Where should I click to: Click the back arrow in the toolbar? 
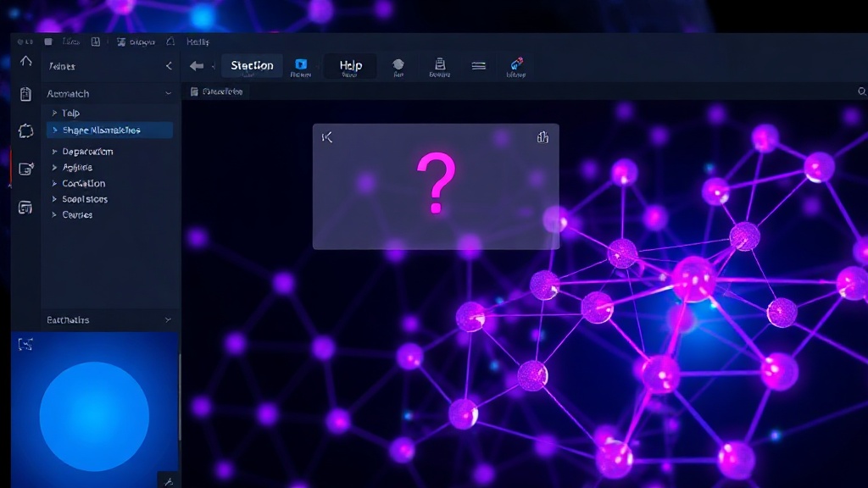tap(197, 66)
